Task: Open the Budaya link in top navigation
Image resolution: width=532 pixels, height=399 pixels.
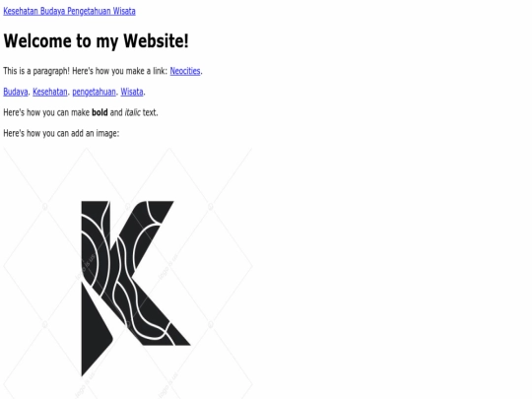Action: (x=52, y=11)
